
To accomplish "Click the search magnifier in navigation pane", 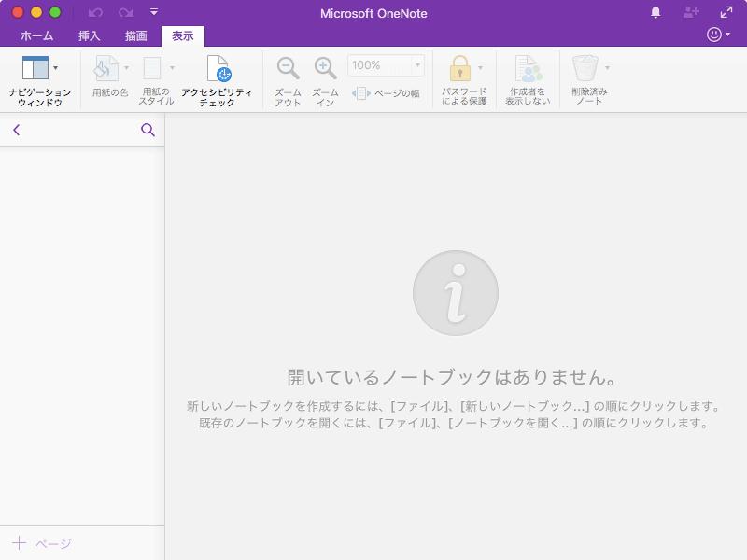I will [x=148, y=130].
